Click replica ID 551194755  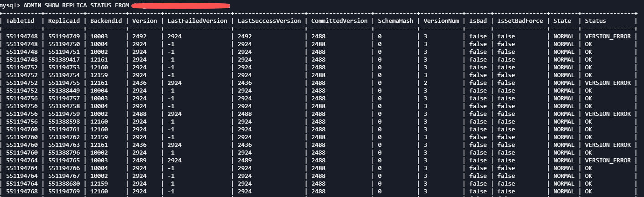click(x=64, y=83)
